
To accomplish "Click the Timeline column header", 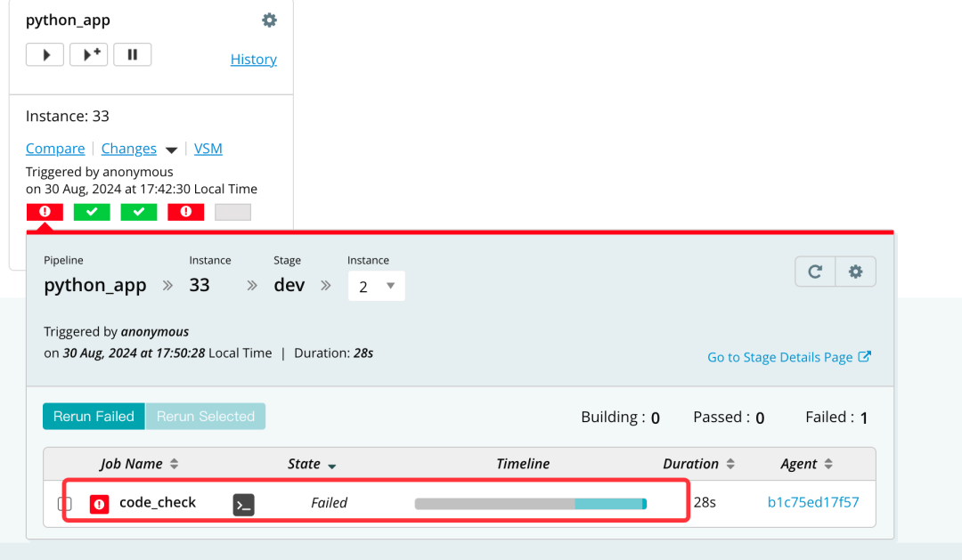I will click(523, 464).
